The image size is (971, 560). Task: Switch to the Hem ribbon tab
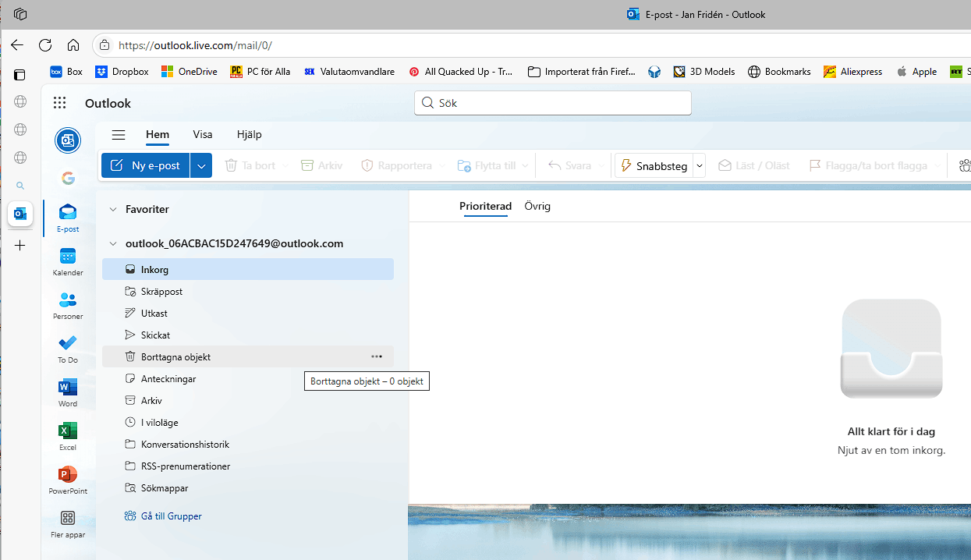(x=158, y=134)
